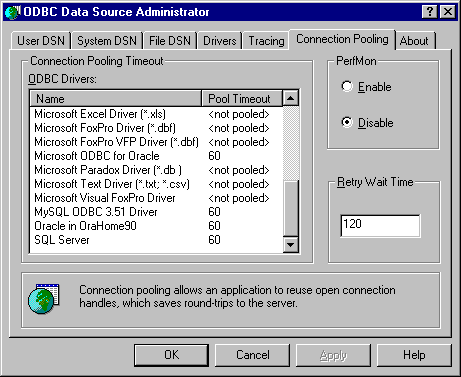Switch to the System DSN tab
Image resolution: width=461 pixels, height=377 pixels.
tap(107, 41)
